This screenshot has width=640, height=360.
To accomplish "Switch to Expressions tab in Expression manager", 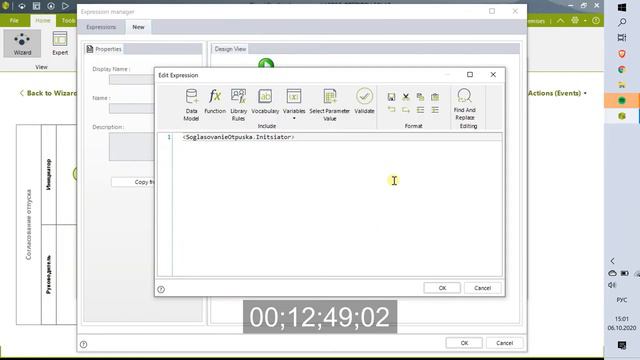I will [x=101, y=27].
